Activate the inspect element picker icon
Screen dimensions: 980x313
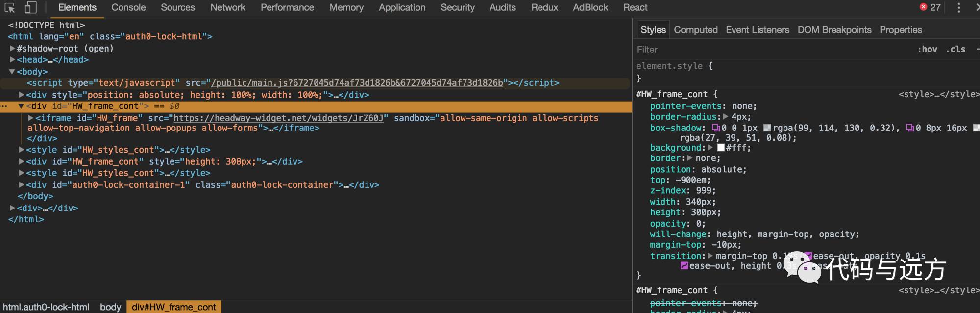pos(9,7)
